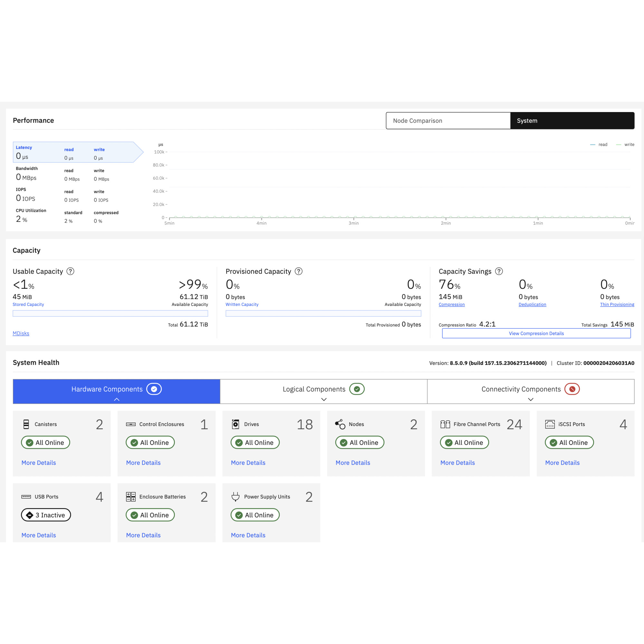Viewport: 644px width, 644px height.
Task: Click View Compression Details button
Action: click(536, 333)
